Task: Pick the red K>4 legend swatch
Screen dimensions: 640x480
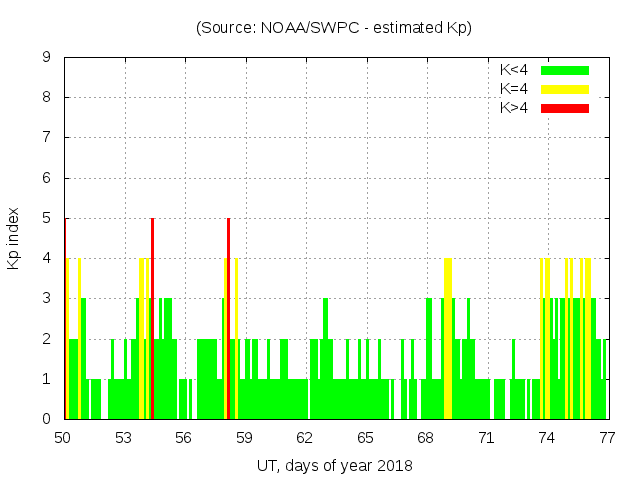Action: pos(565,107)
